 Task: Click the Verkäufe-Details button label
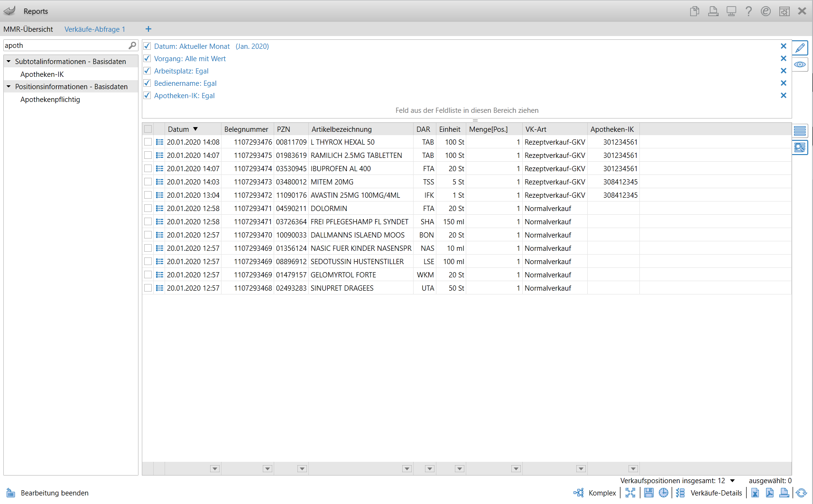coord(716,493)
